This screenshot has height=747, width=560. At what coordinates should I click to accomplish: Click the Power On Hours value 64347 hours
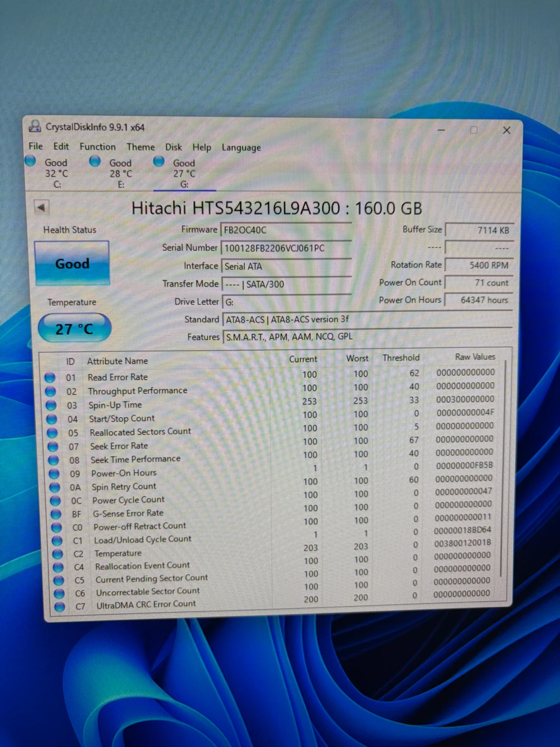(480, 300)
